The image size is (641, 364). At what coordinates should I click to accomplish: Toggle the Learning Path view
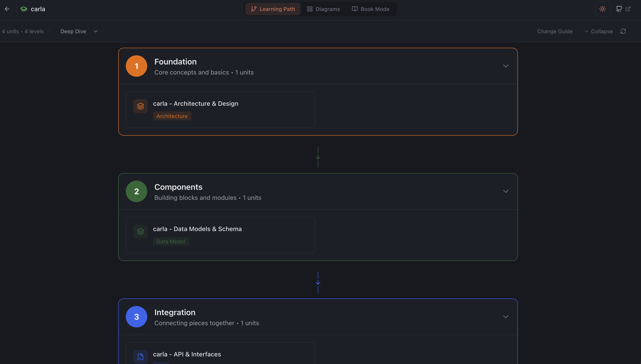tap(273, 9)
